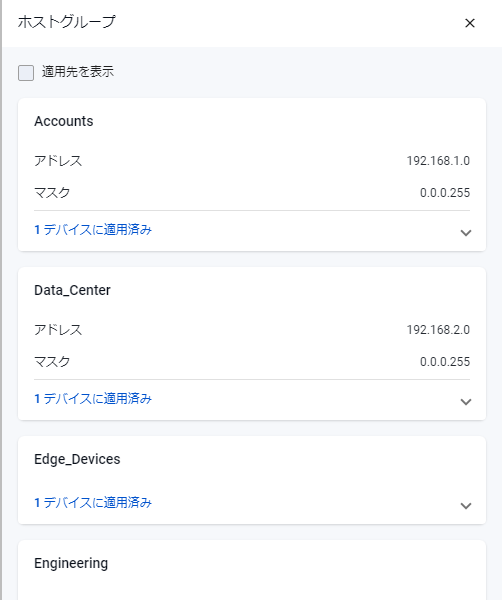
Task: Open Edge_Devices 1 デバイスに適用済み link
Action: [x=93, y=502]
